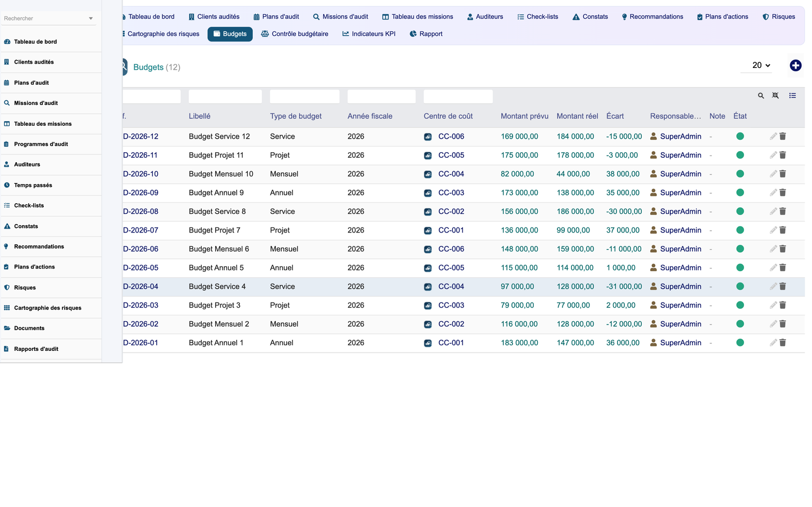Delete Budget Service 8 with trash icon
The height and width of the screenshot is (507, 812).
click(x=783, y=212)
